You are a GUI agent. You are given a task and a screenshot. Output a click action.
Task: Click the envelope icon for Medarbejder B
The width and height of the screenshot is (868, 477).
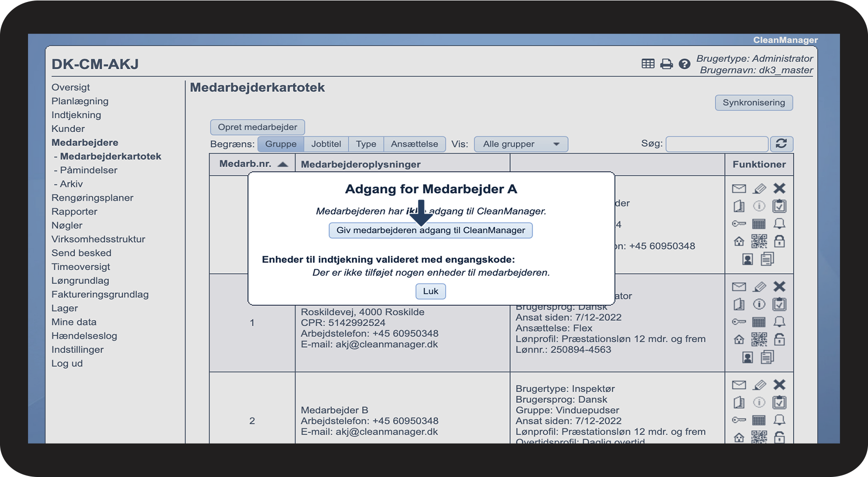pyautogui.click(x=739, y=385)
